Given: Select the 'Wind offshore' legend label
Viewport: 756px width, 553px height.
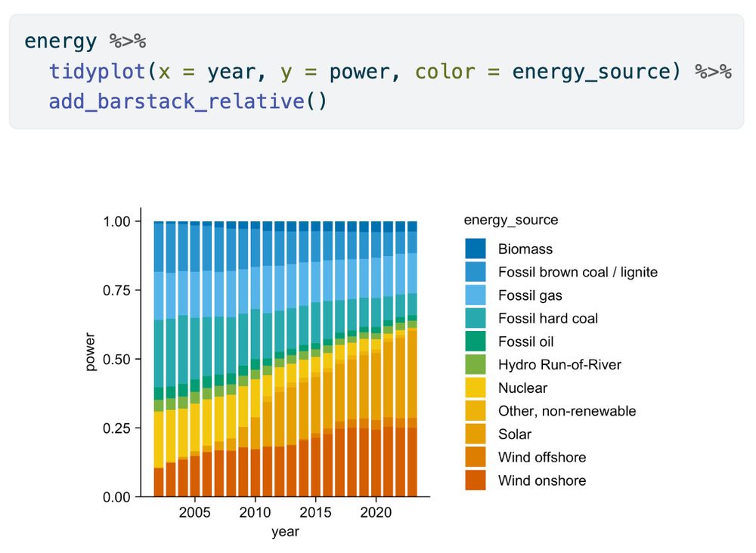Looking at the screenshot, I should tap(542, 457).
